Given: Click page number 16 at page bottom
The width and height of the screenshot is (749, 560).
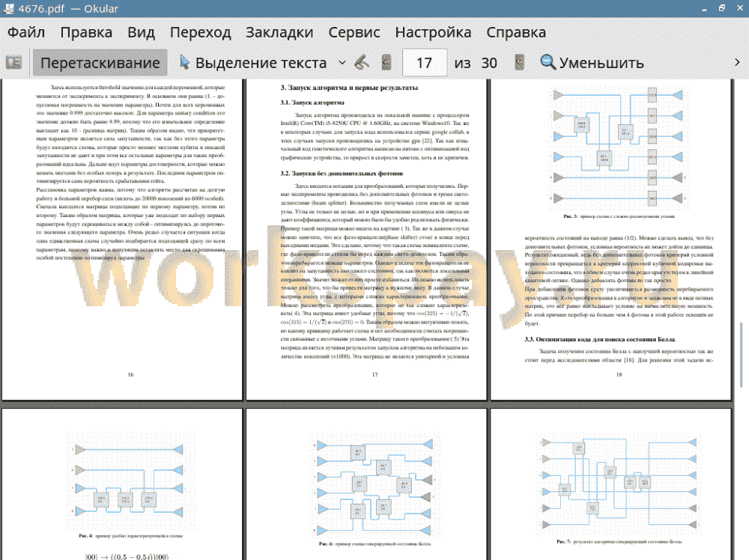Looking at the screenshot, I should (x=130, y=375).
